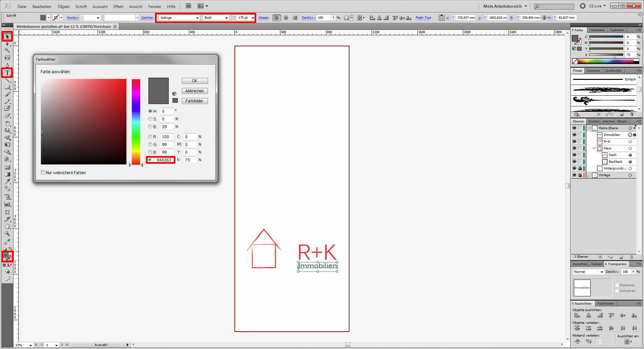Click Abbrechen in the color picker
Image resolution: width=644 pixels, height=349 pixels.
[195, 91]
